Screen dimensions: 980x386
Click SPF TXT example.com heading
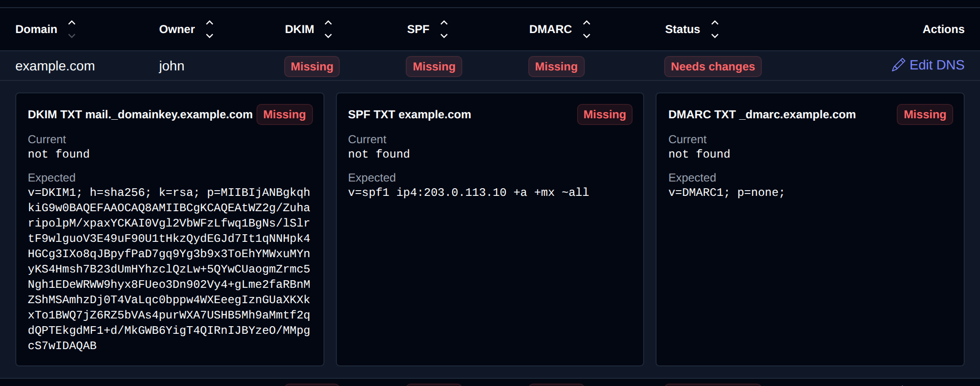(x=410, y=114)
